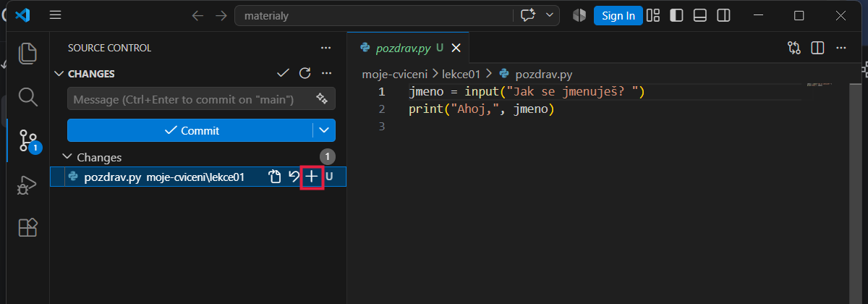This screenshot has width=868, height=304.
Task: Click the agent icon left of Sign In
Action: coord(579,15)
